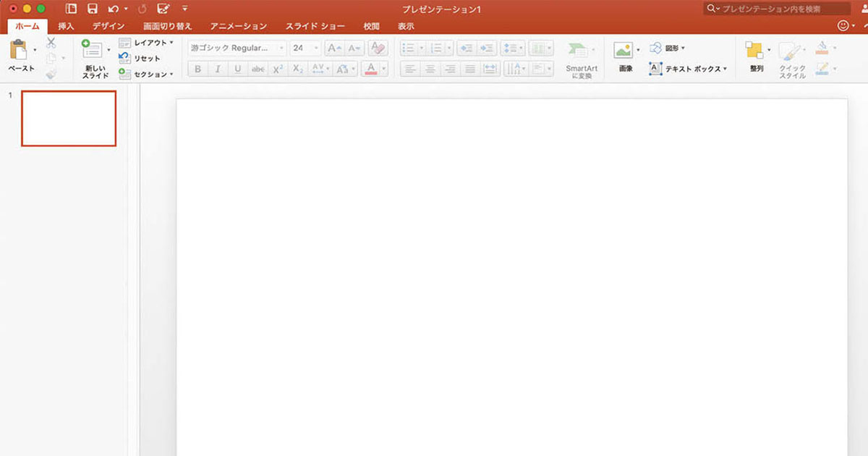Viewport: 868px width, 456px height.
Task: Click the increase indent icon
Action: pos(486,48)
